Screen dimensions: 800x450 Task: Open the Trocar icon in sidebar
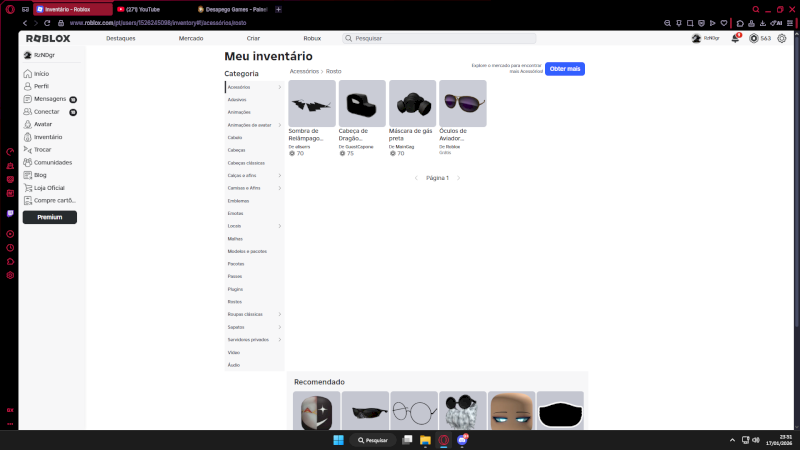tap(28, 149)
